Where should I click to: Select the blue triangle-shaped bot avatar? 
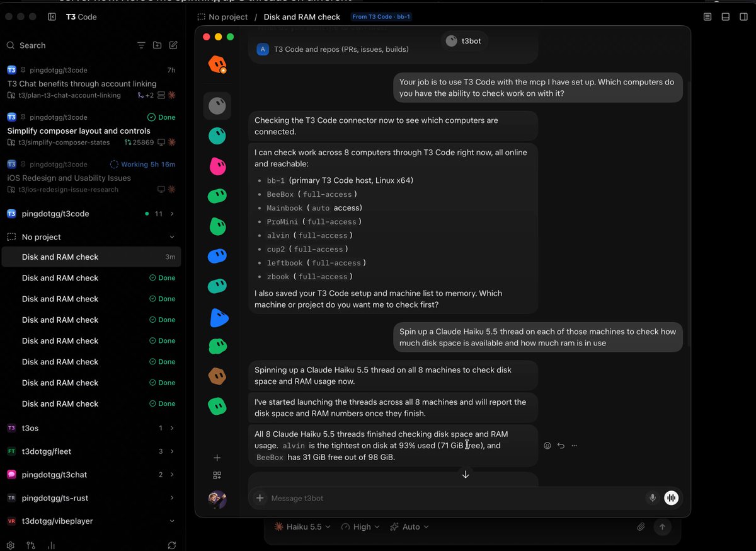click(x=218, y=318)
